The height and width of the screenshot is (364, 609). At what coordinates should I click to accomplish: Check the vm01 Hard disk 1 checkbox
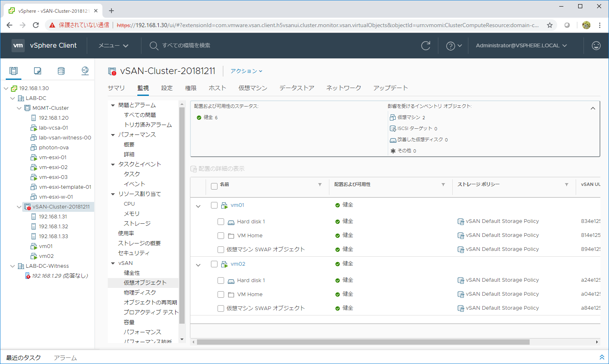(x=221, y=222)
